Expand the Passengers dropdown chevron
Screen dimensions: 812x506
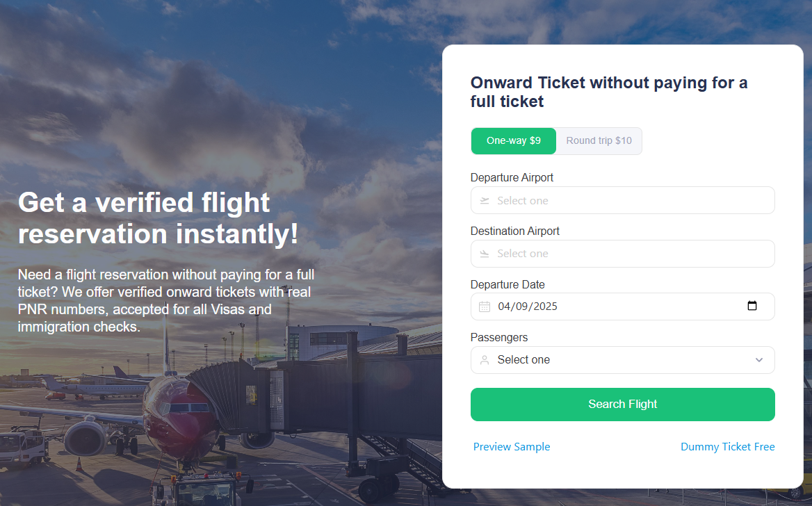point(759,360)
